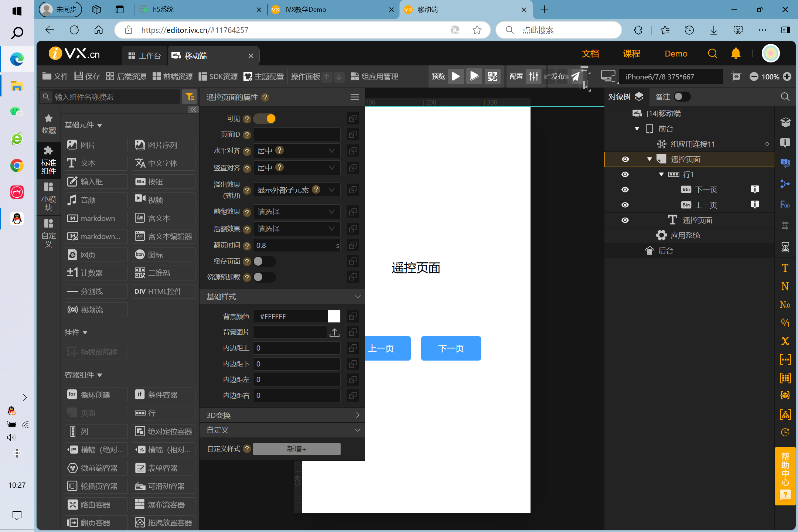Viewport: 798px width, 532px height.
Task: Open the 水平对齐 dropdown
Action: [297, 151]
